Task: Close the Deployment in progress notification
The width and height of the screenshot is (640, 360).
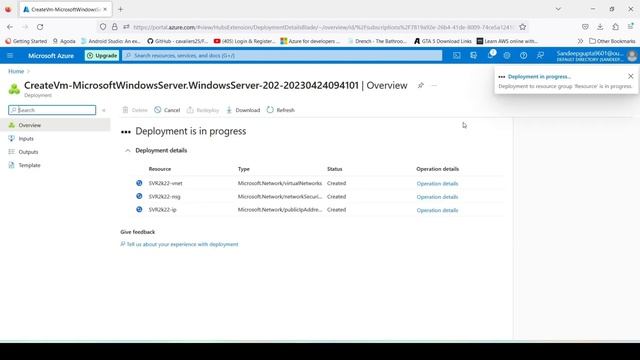Action: pos(631,76)
